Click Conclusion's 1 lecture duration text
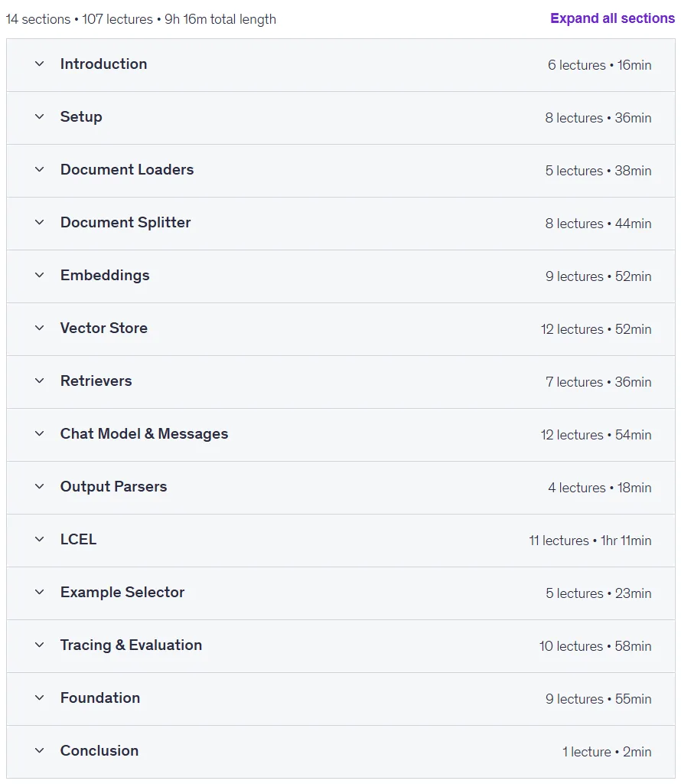Screen dimensions: 681x784 click(607, 752)
